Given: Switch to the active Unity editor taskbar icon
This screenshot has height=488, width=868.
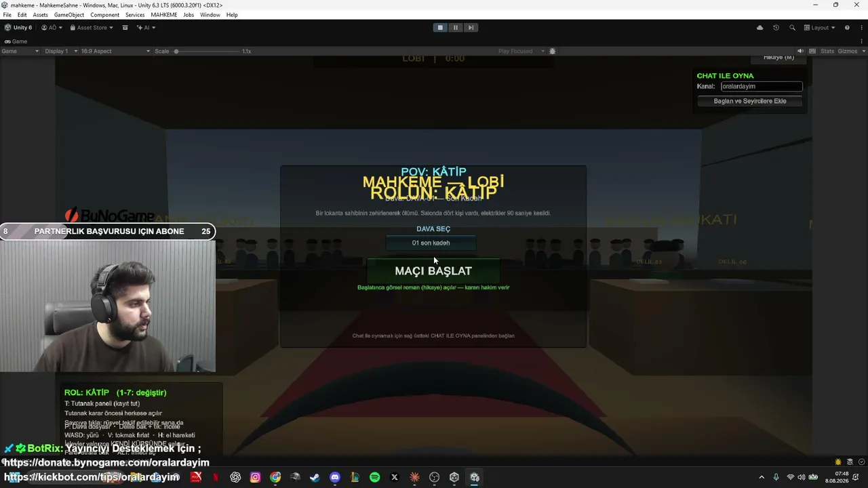Looking at the screenshot, I should [x=475, y=477].
